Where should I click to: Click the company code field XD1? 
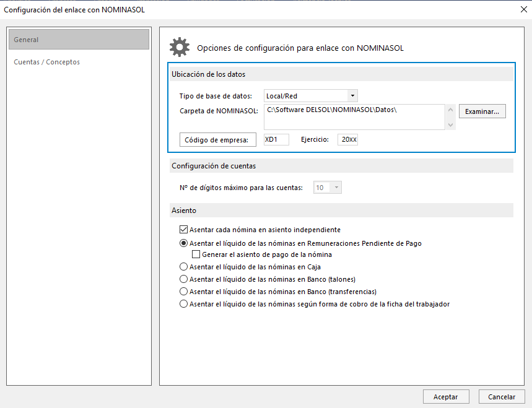(276, 139)
